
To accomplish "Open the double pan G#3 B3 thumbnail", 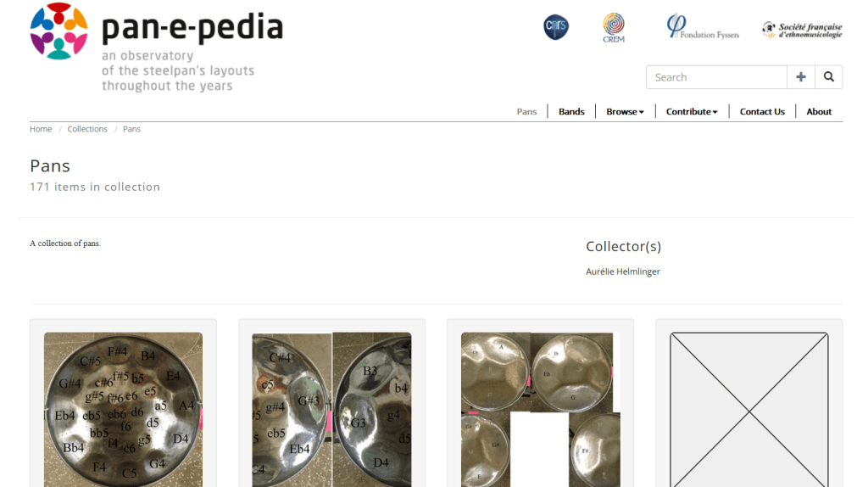I will coord(331,410).
